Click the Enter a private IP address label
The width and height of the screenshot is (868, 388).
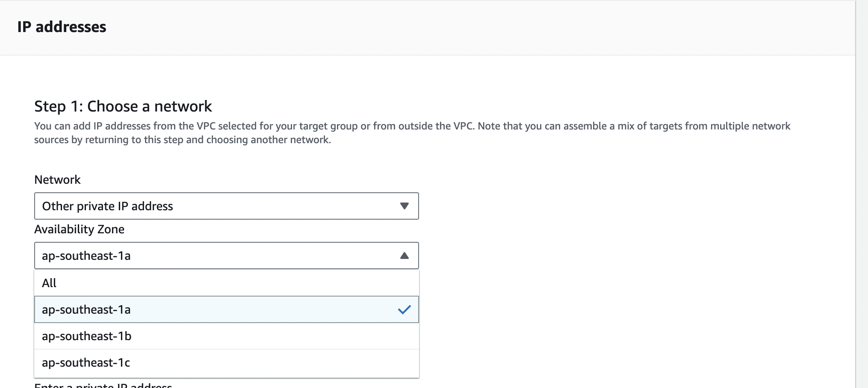103,385
